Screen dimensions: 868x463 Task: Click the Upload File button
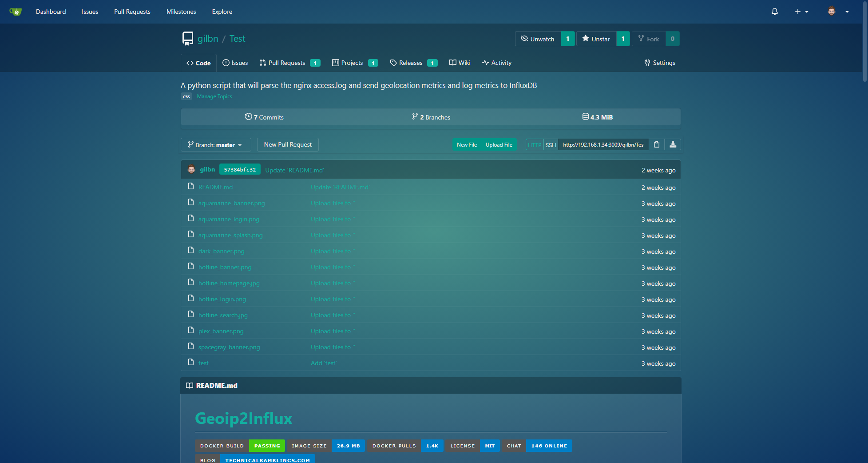(499, 145)
